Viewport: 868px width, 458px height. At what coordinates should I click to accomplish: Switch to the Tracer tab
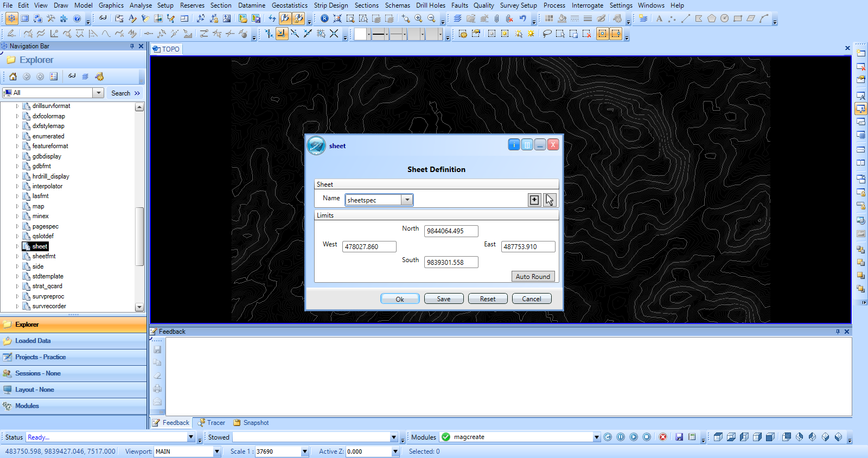point(212,423)
